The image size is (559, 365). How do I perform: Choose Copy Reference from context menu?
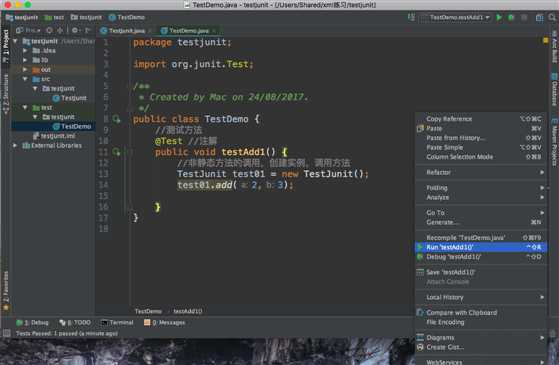coord(481,119)
